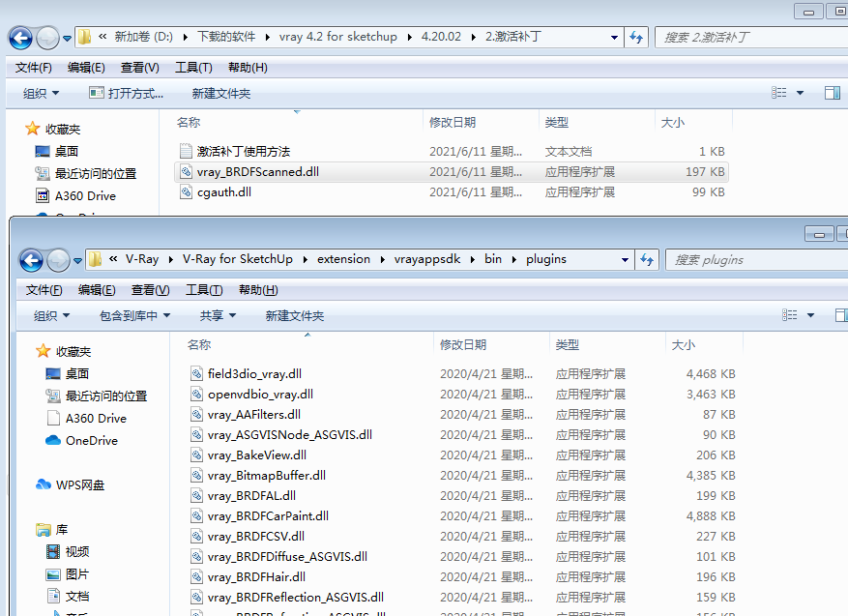Click the vray_AAFilters.dll file icon
848x616 pixels.
[x=197, y=415]
